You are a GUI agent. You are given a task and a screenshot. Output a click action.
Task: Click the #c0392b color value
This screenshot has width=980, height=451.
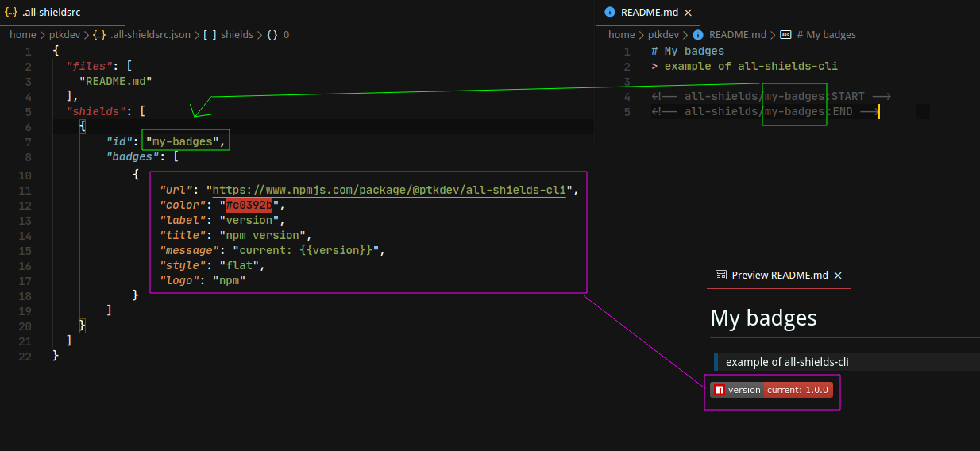click(x=249, y=206)
